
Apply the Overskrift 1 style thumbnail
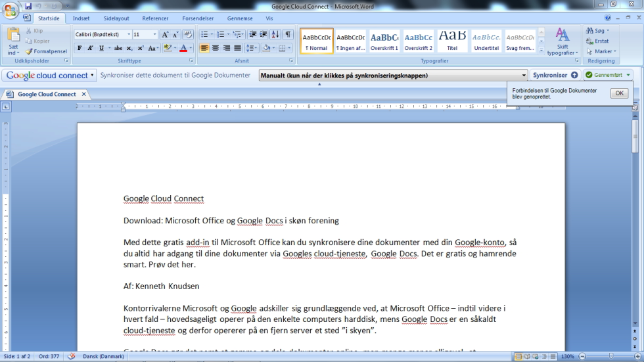(384, 41)
